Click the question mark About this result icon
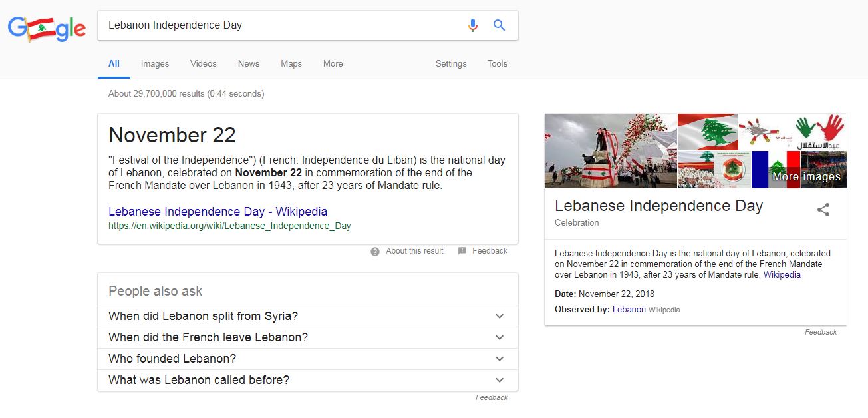Viewport: 868px width, 418px height. coord(375,252)
